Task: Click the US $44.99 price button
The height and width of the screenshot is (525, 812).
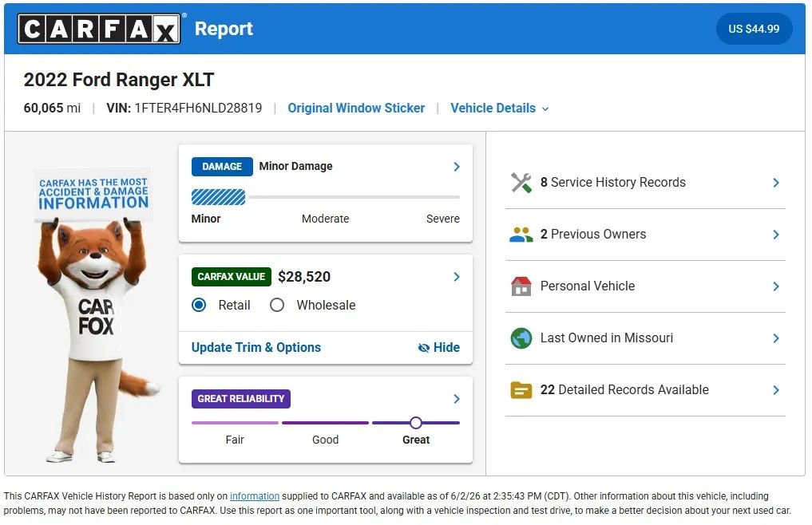Action: [754, 29]
